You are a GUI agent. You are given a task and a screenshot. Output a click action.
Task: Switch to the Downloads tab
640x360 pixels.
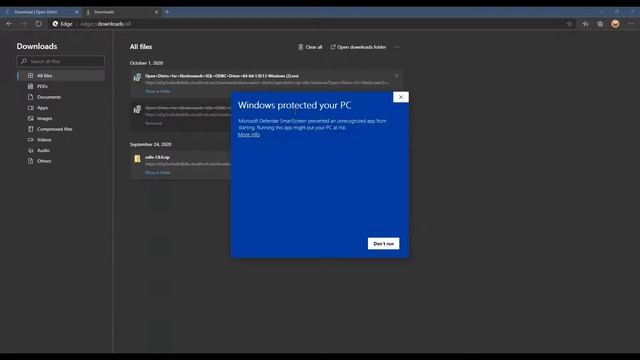pyautogui.click(x=121, y=12)
